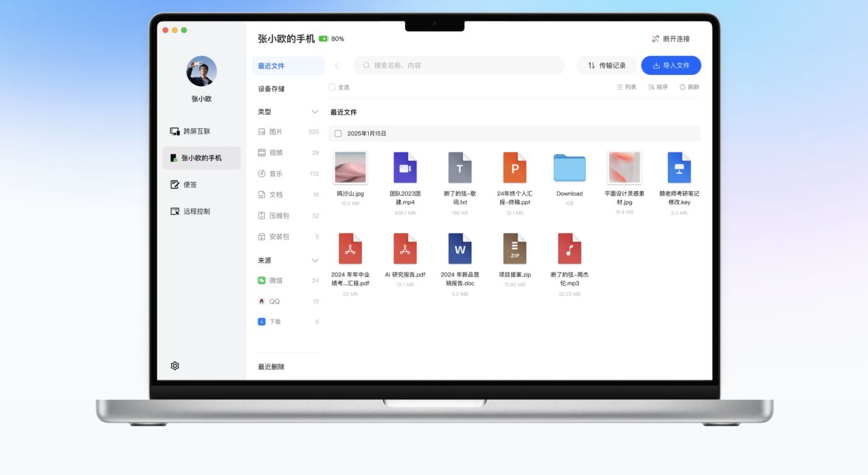Select 2024 年新品营销报告.doc icon
This screenshot has height=475, width=868.
[x=460, y=249]
